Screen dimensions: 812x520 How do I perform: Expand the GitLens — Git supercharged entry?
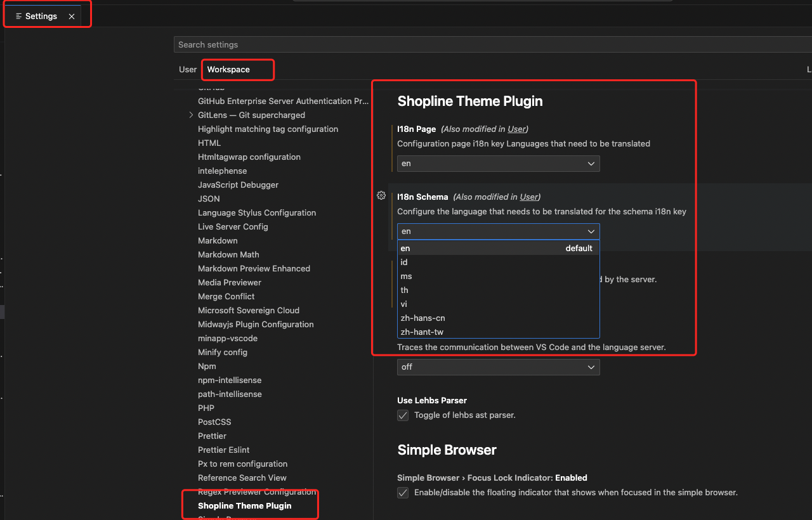click(x=192, y=115)
